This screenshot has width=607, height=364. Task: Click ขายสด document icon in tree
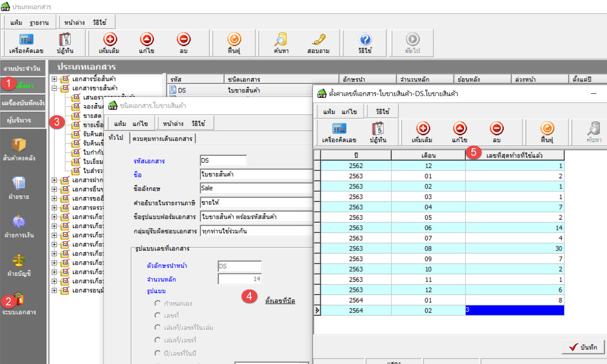(x=76, y=115)
